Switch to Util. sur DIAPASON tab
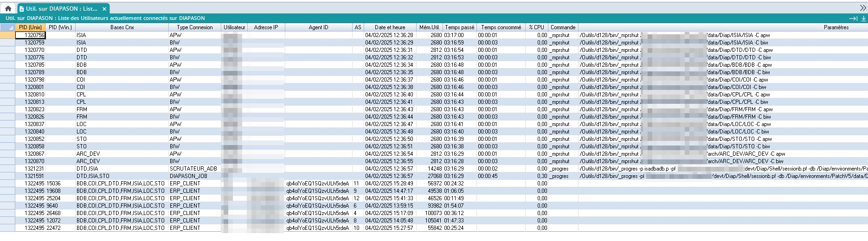Viewport: 868px width, 241px height. [x=61, y=9]
